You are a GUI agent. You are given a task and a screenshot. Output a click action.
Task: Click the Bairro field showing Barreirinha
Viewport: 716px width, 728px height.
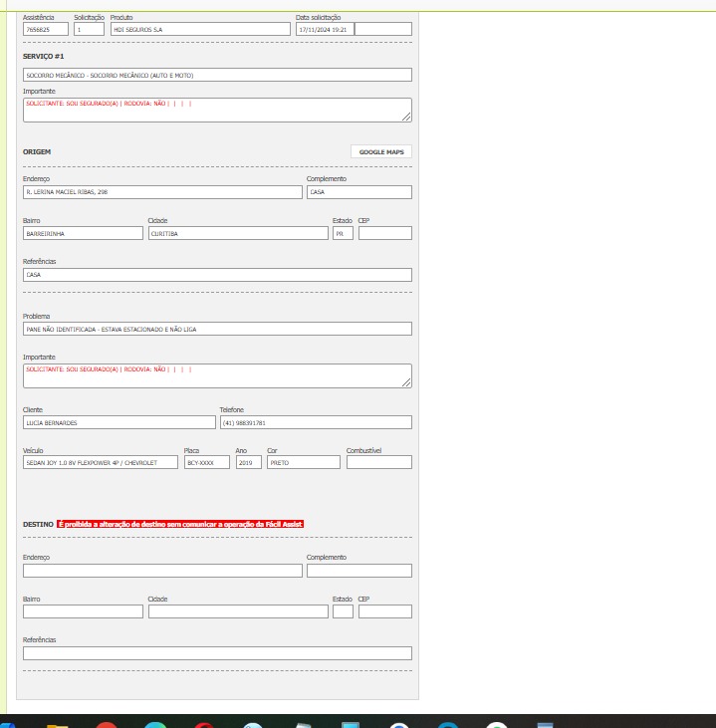pyautogui.click(x=83, y=233)
